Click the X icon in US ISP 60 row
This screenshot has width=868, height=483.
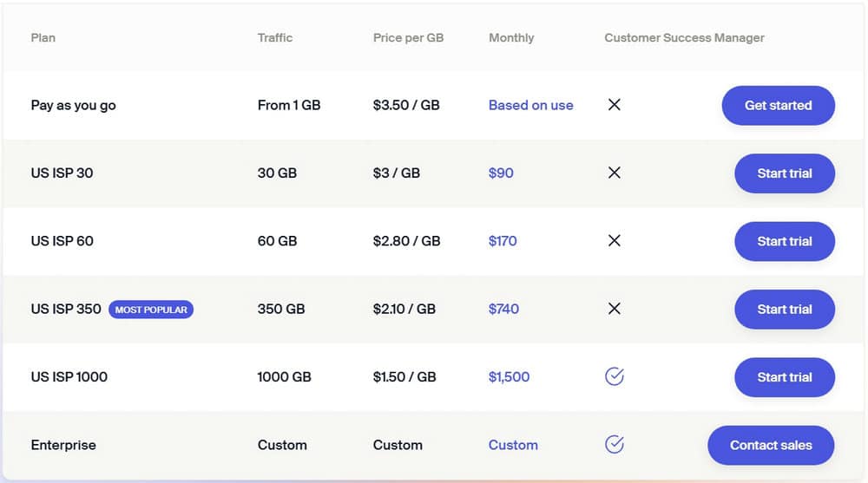614,241
